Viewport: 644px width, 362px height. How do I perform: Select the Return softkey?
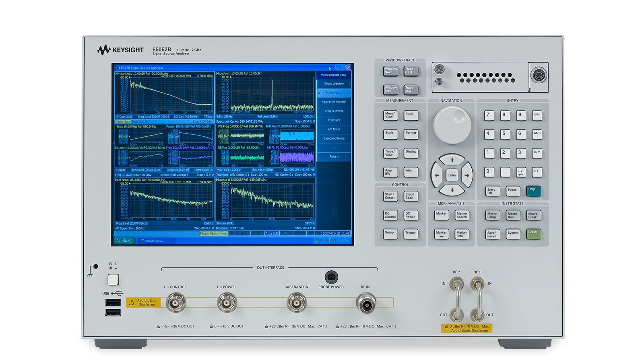pyautogui.click(x=334, y=156)
